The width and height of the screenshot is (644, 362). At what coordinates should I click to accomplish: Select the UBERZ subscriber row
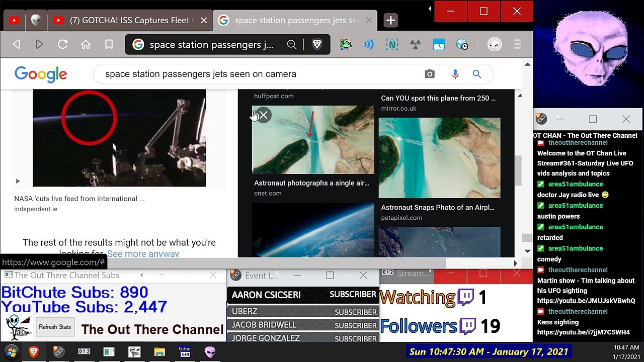303,312
